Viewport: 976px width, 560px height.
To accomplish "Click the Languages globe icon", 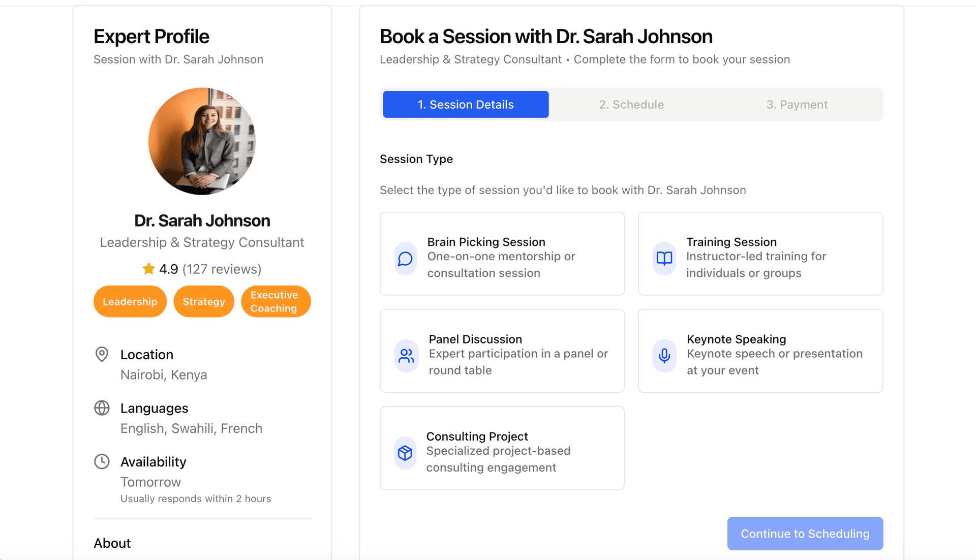I will tap(102, 408).
